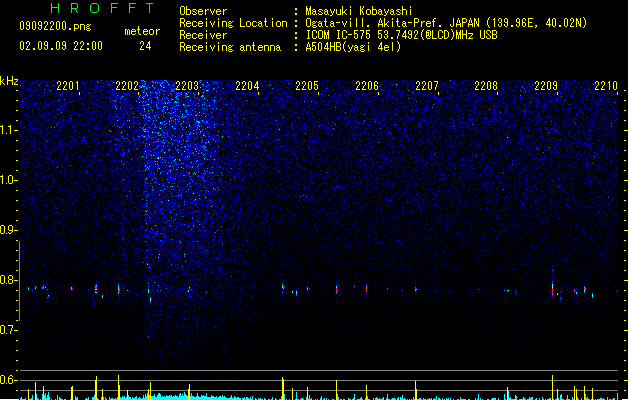Click the 2201 time marker
The width and height of the screenshot is (629, 400).
[68, 86]
